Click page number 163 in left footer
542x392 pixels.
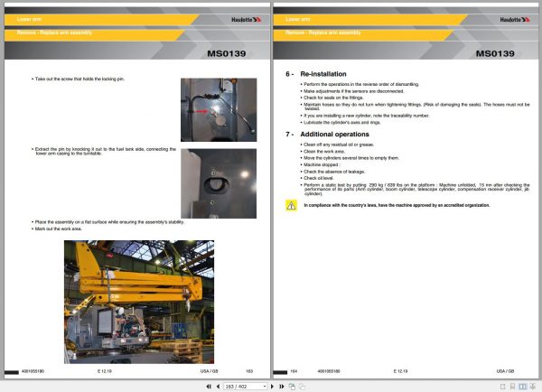point(249,371)
